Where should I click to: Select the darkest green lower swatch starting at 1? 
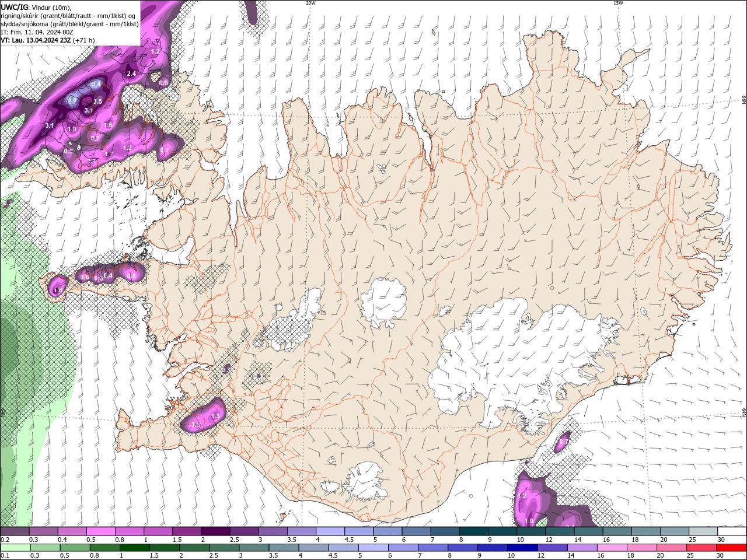tap(134, 548)
